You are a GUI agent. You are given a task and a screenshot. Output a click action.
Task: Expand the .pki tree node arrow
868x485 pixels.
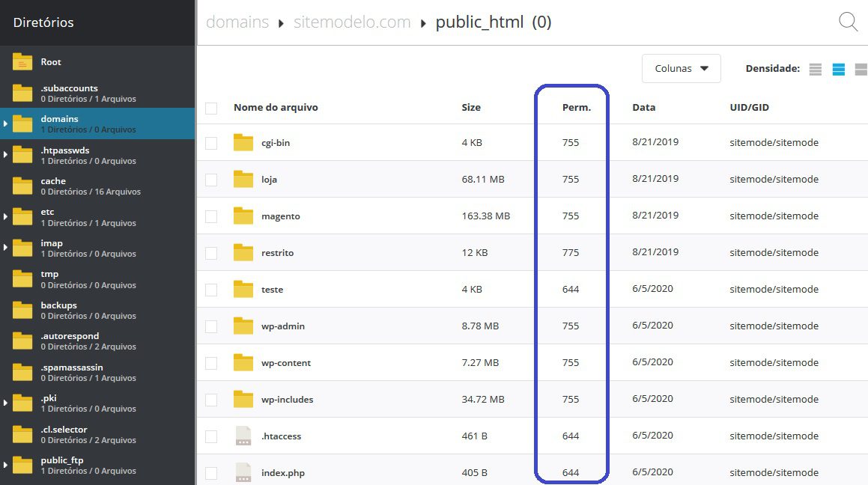pos(5,403)
